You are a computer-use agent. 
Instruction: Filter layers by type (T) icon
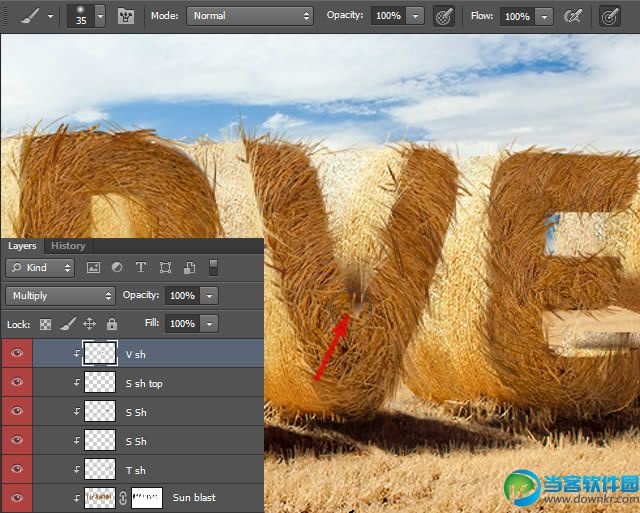pos(141,268)
